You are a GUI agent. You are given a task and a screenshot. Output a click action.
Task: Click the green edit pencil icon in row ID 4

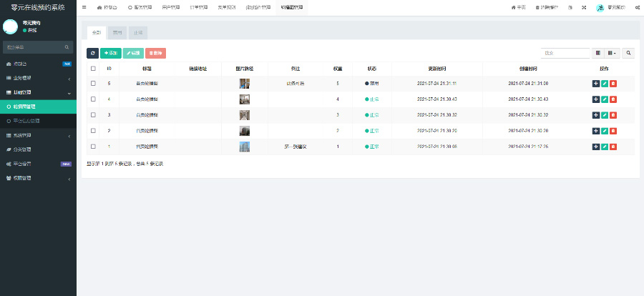pyautogui.click(x=605, y=99)
